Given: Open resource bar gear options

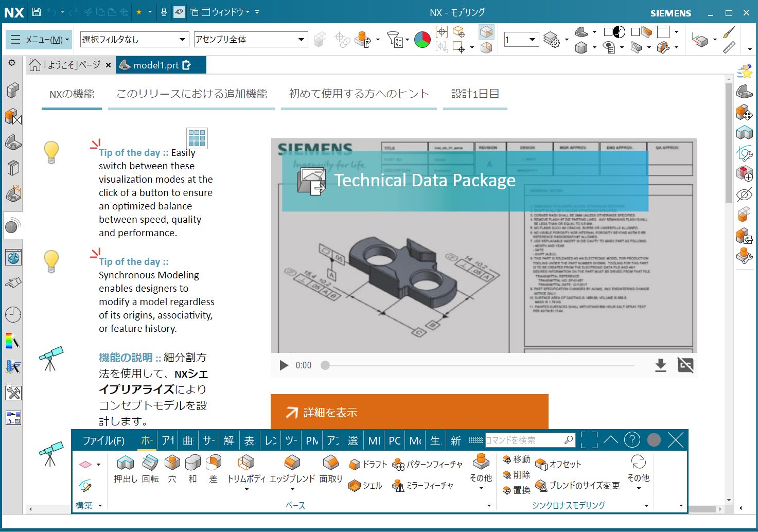Looking at the screenshot, I should (x=12, y=63).
